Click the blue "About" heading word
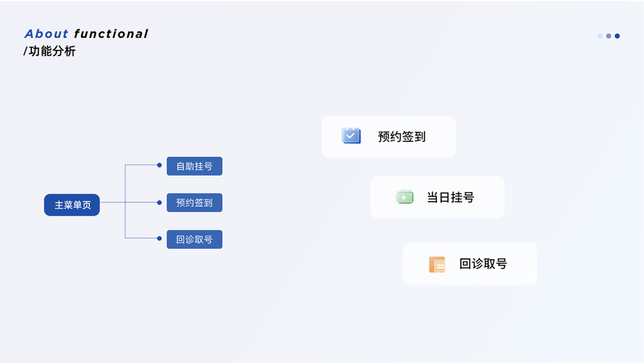 click(46, 34)
